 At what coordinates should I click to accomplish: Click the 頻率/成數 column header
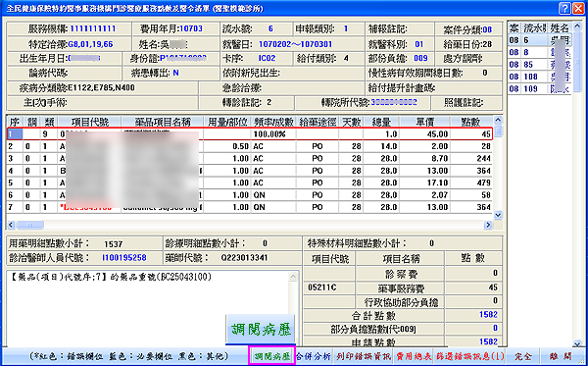click(273, 122)
